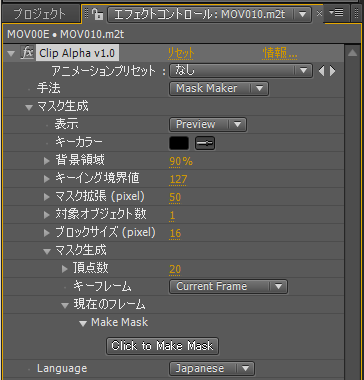Click the black キーカラー color swatch
Image resolution: width=364 pixels, height=380 pixels.
(179, 143)
